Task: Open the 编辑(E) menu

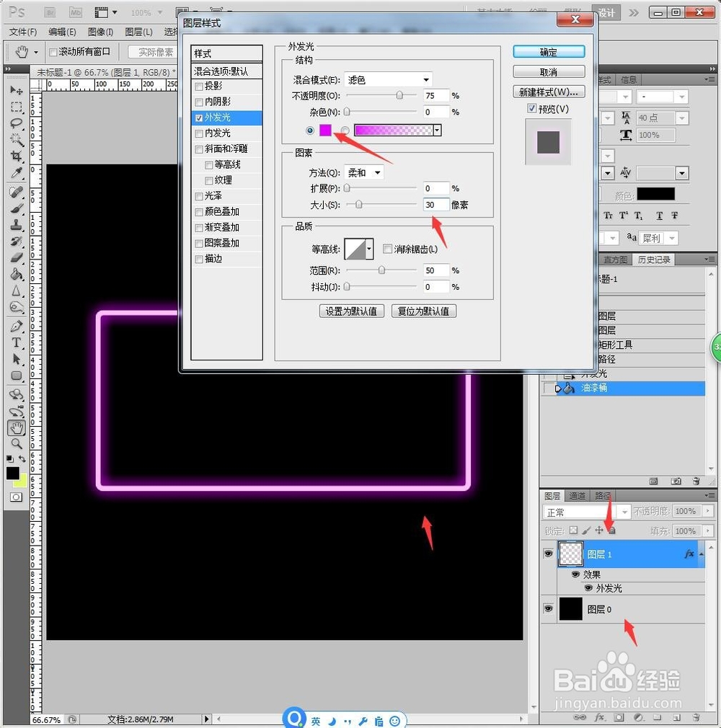Action: coord(62,32)
